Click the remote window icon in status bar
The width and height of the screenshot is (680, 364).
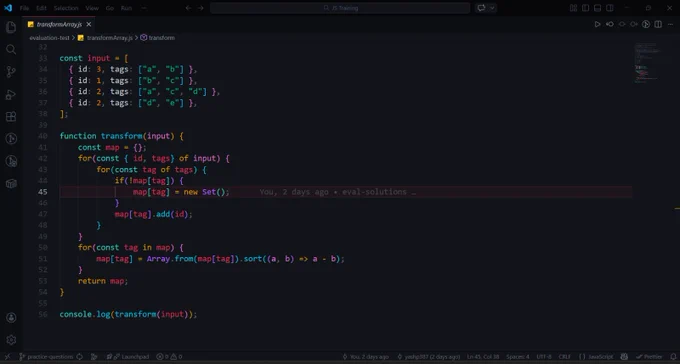click(7, 357)
